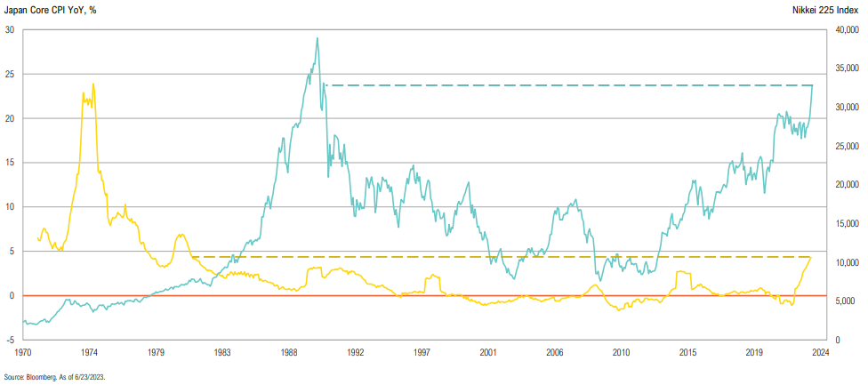Click the yellow CPI line's peak near 1974
868x385 pixels.
point(92,84)
